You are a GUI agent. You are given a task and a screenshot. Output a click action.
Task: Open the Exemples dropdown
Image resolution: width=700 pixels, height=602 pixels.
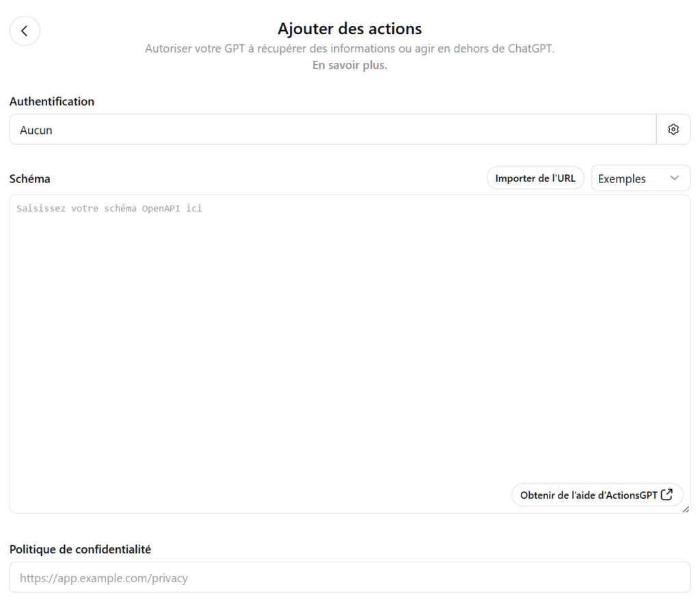click(640, 178)
